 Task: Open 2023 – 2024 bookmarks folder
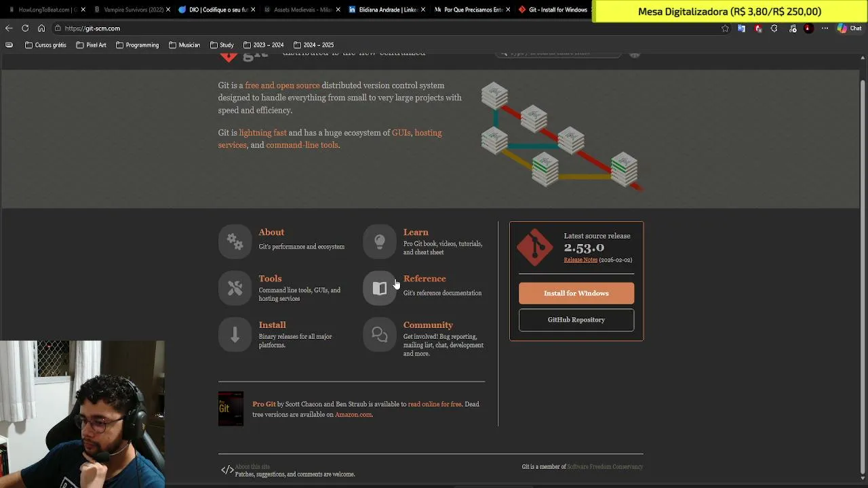[263, 45]
